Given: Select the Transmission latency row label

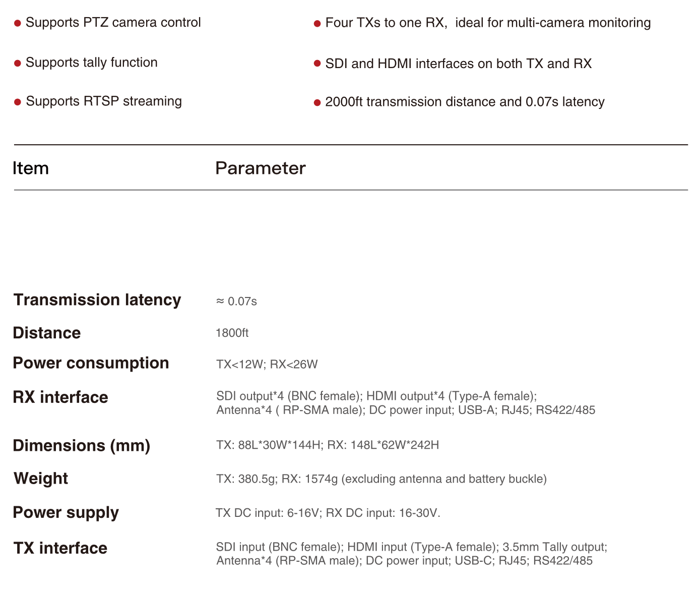Looking at the screenshot, I should 97,300.
